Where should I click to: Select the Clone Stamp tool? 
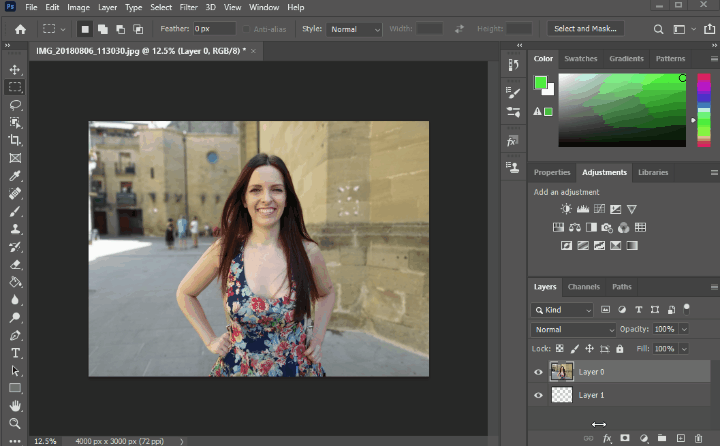[15, 229]
